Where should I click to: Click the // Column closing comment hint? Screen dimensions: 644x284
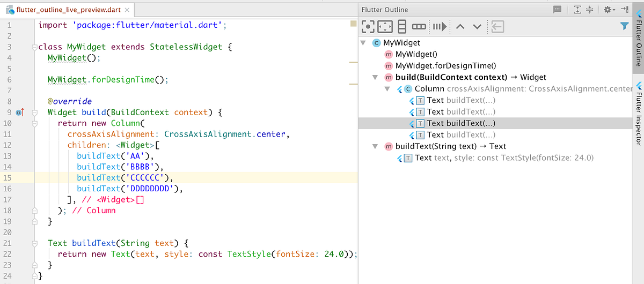93,210
